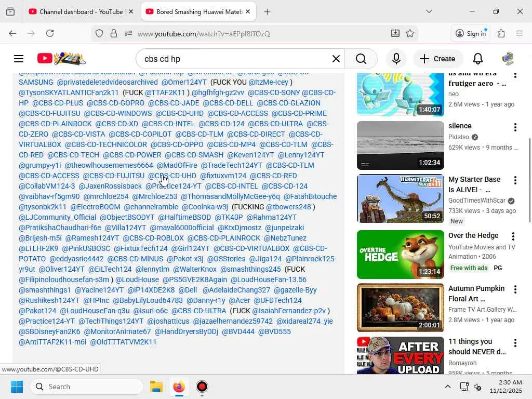
Task: Open more options for My Starter Base video
Action: tap(515, 180)
